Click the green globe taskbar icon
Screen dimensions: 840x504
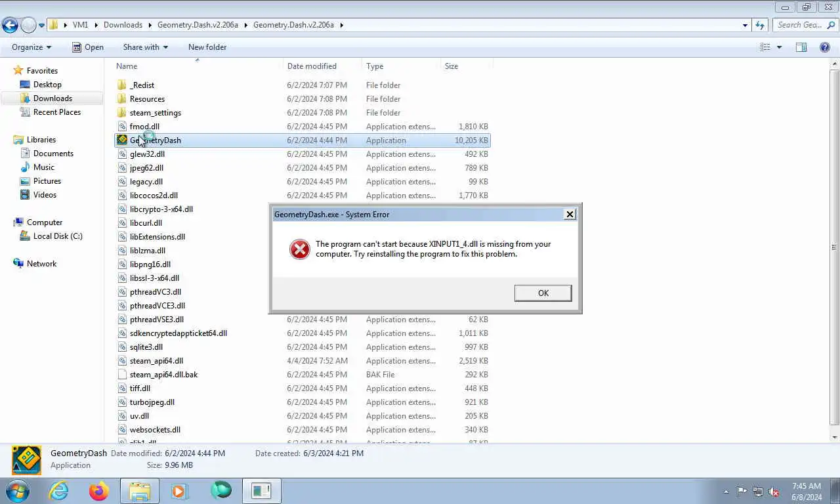pos(221,491)
